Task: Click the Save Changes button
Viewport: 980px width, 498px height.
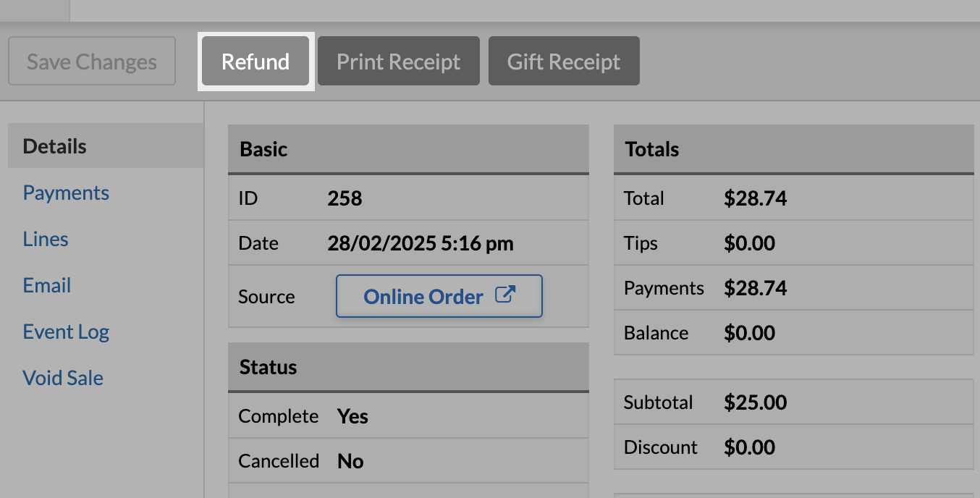Action: click(92, 62)
